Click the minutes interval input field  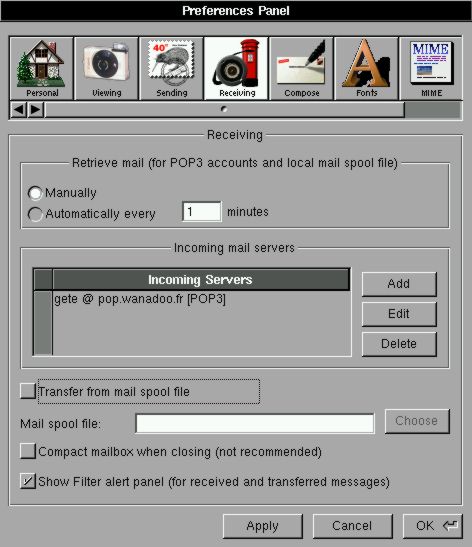(x=202, y=211)
